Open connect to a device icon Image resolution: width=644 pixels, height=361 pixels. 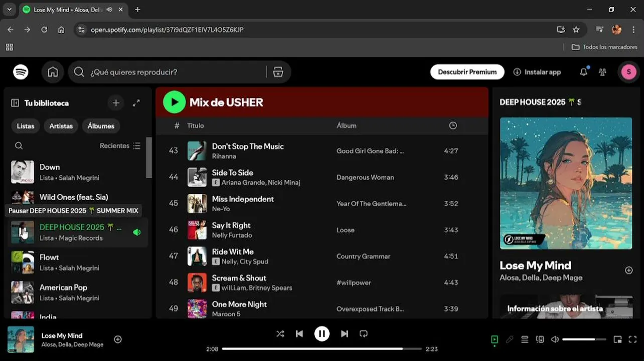click(540, 339)
